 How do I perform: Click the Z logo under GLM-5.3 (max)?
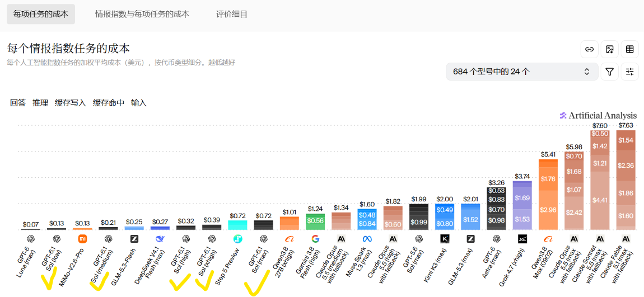470,239
